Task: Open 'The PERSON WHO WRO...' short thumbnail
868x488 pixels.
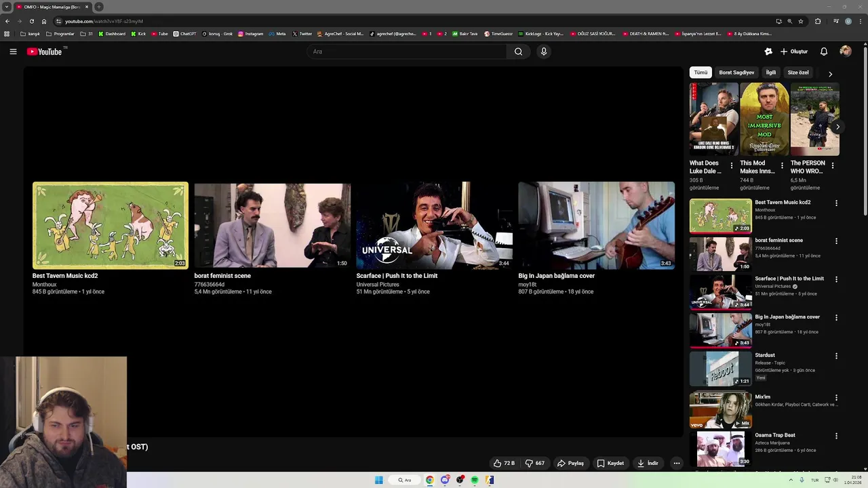Action: click(815, 119)
